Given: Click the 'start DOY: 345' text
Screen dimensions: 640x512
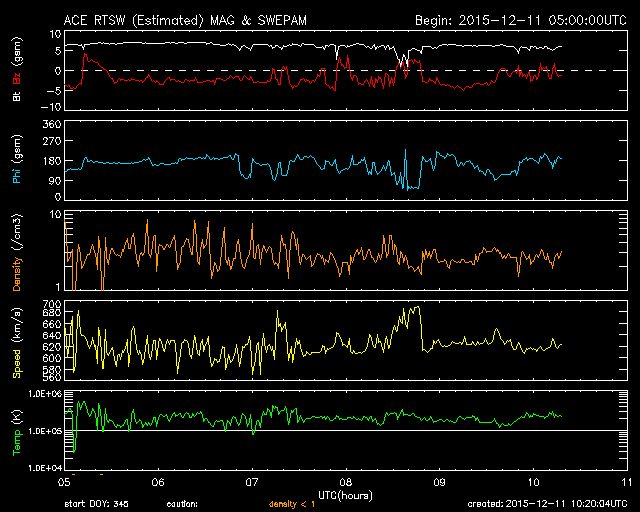Looking at the screenshot, I should coord(96,504).
